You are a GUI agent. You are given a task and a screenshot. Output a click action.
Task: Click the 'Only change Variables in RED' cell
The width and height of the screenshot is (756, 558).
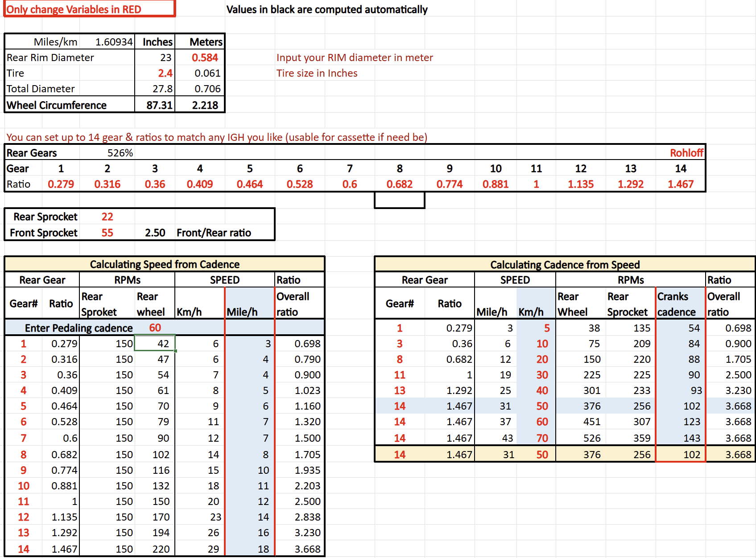point(89,9)
